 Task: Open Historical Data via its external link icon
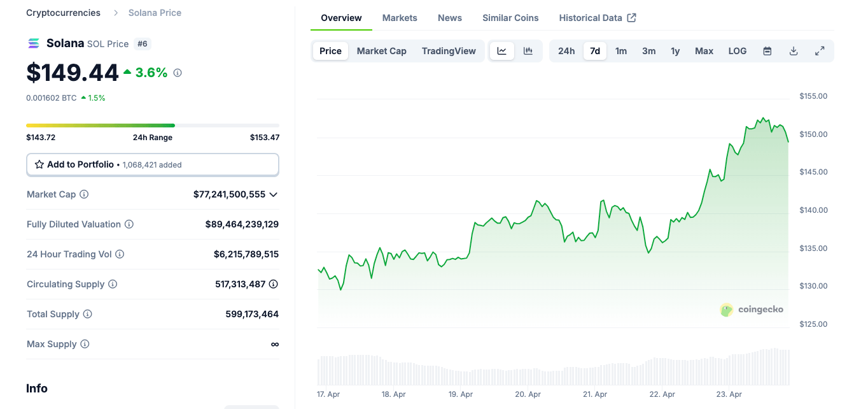tap(631, 17)
